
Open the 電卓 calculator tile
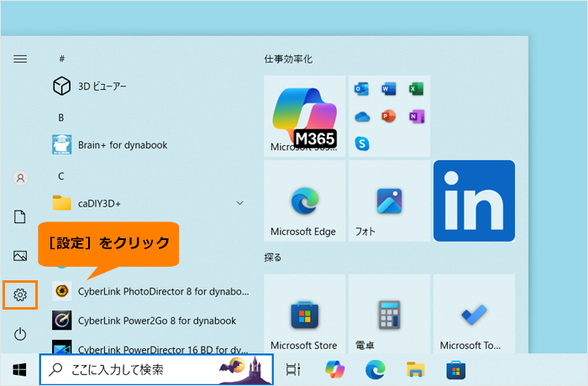coord(389,314)
